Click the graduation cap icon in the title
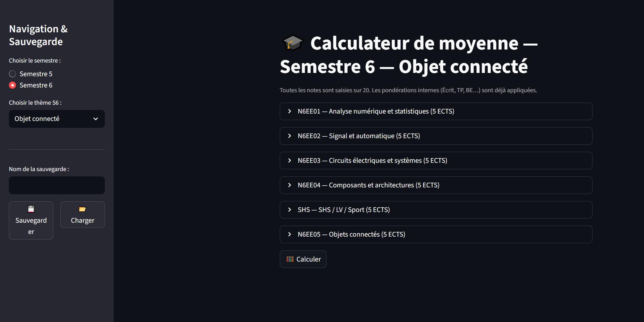Viewport: 644px width, 322px height. point(293,43)
